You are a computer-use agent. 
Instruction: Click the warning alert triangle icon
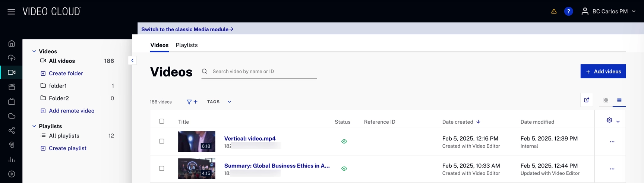554,12
